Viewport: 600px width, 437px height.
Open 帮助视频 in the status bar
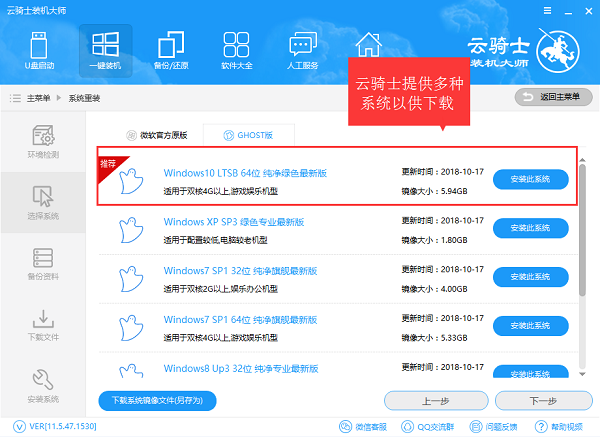[559, 427]
